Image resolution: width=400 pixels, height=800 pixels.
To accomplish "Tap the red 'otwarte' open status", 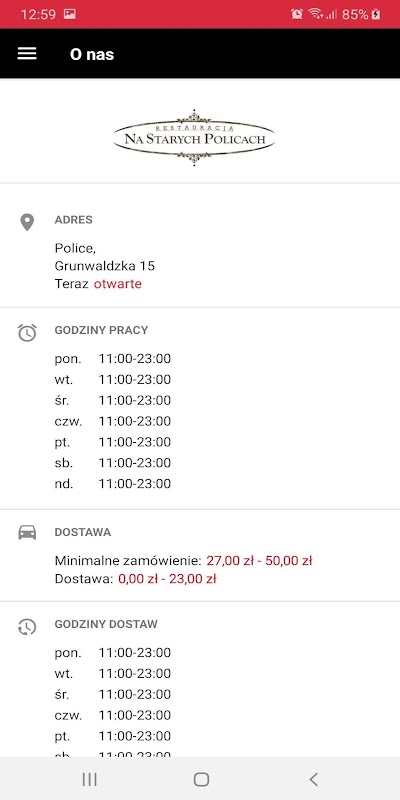I will [x=117, y=284].
